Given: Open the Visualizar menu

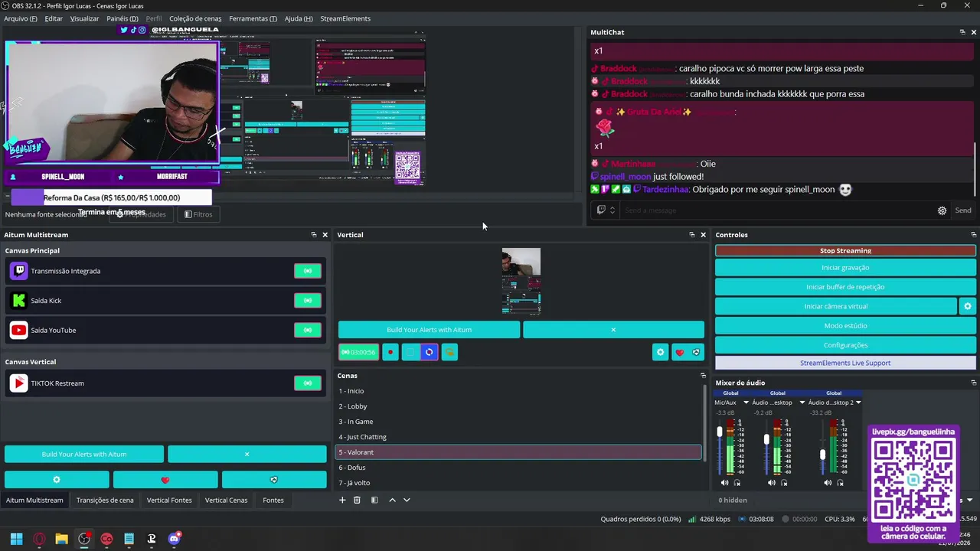Looking at the screenshot, I should click(84, 18).
